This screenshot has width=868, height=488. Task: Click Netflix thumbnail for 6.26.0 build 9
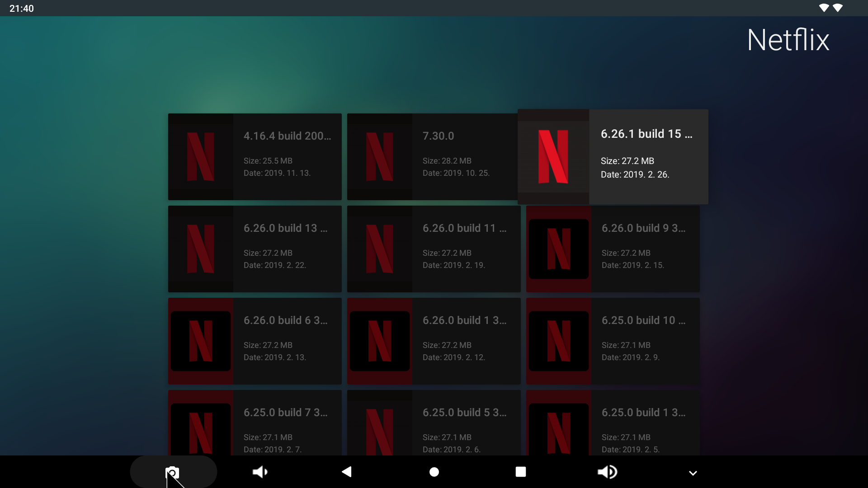coord(559,249)
